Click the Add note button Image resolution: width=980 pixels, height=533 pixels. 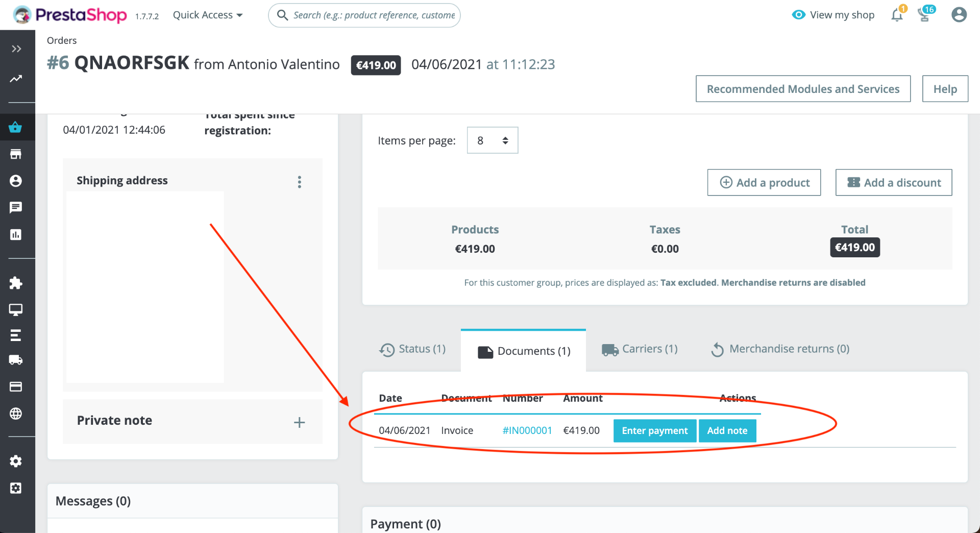click(727, 430)
